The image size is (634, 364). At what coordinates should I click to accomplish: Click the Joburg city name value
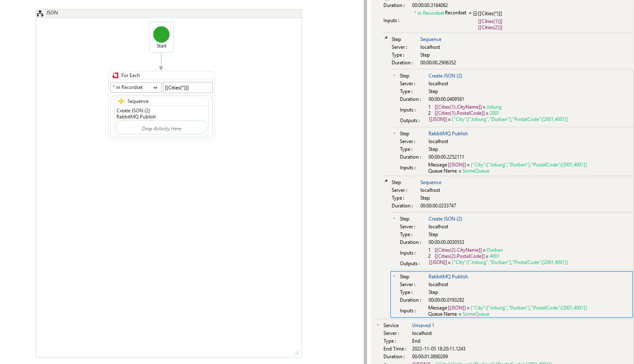pos(494,107)
